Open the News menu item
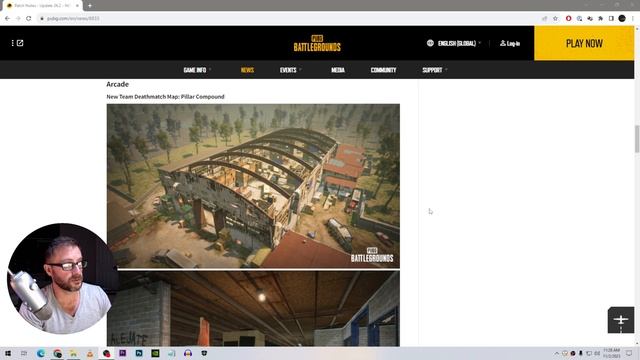Screen dimensions: 640x360 coord(247,70)
